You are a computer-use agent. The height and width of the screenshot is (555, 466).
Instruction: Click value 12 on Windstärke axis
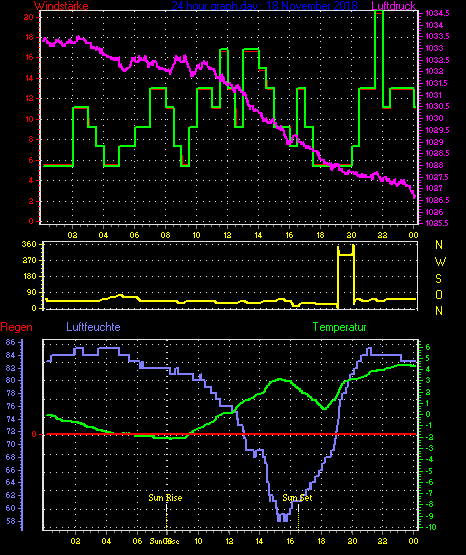pyautogui.click(x=29, y=98)
